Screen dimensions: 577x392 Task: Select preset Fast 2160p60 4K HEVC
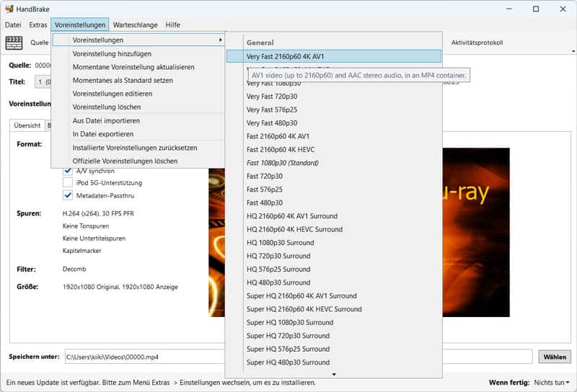pos(334,150)
